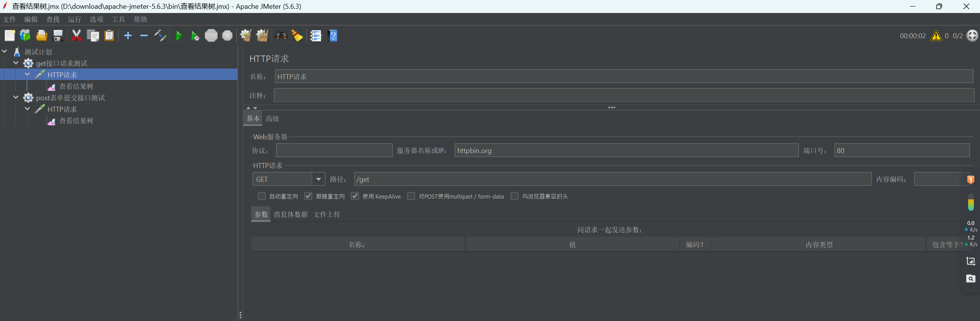Screen dimensions: 980x321
Task: Open the 编辑 menu
Action: (31, 19)
